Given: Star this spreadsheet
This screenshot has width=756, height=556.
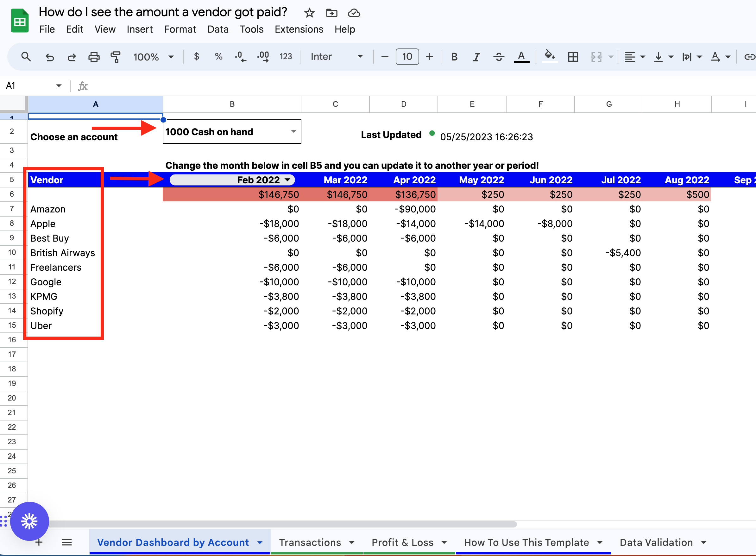Looking at the screenshot, I should (x=309, y=13).
